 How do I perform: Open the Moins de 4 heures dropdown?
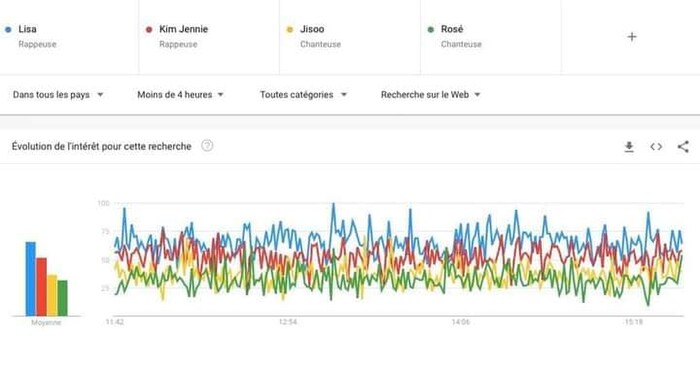pos(180,95)
